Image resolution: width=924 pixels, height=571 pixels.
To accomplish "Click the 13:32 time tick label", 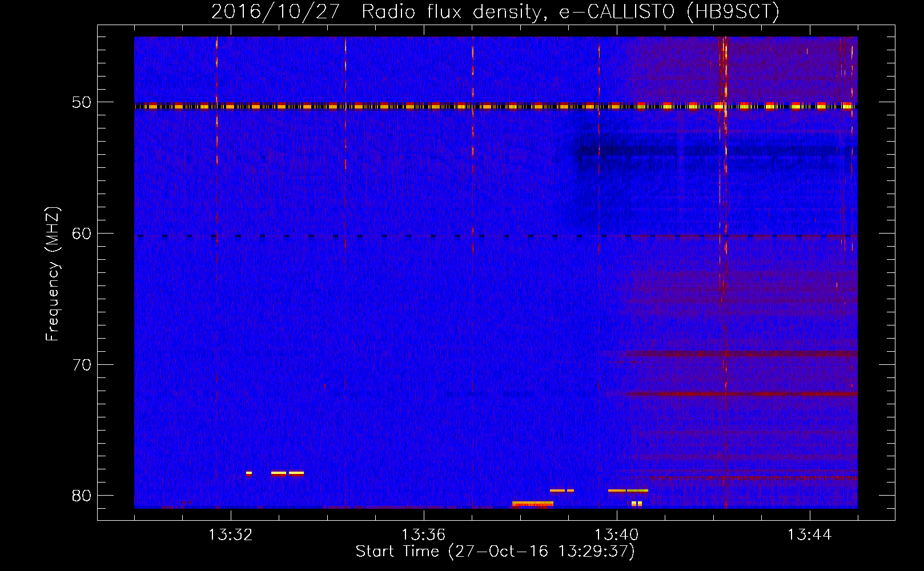I will coord(231,535).
